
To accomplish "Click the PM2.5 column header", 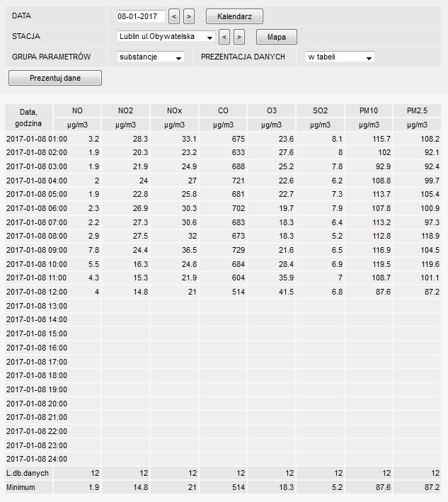I will click(x=417, y=110).
